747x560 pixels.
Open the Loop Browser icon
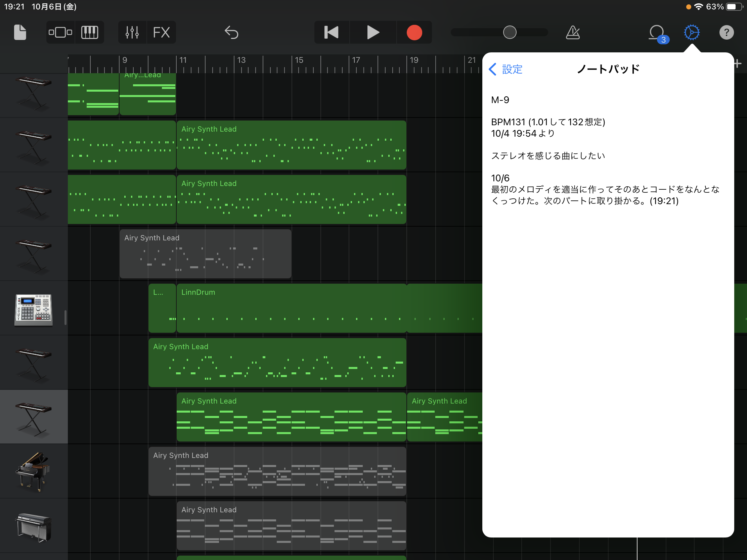click(657, 33)
